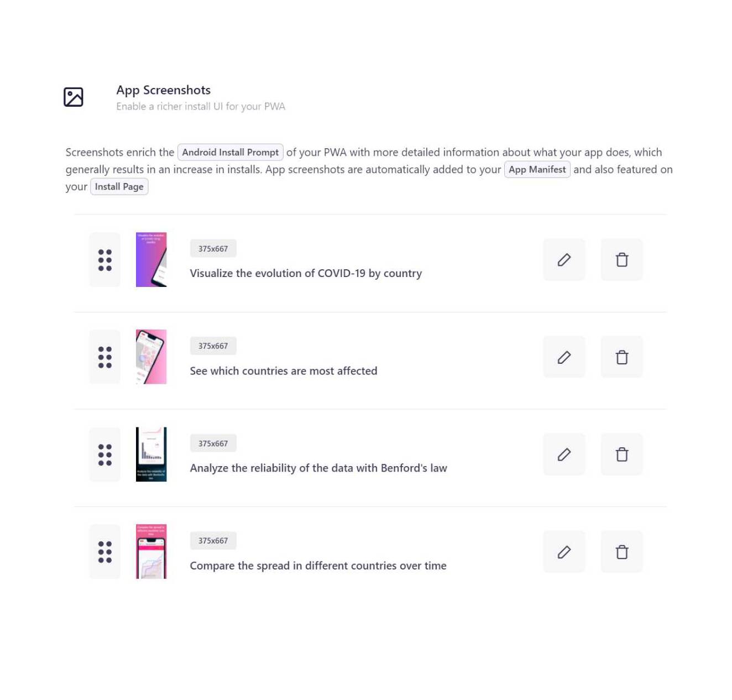Delete the "Visualize the evolution of COVID-19" screenshot
The height and width of the screenshot is (700, 732).
pyautogui.click(x=621, y=259)
